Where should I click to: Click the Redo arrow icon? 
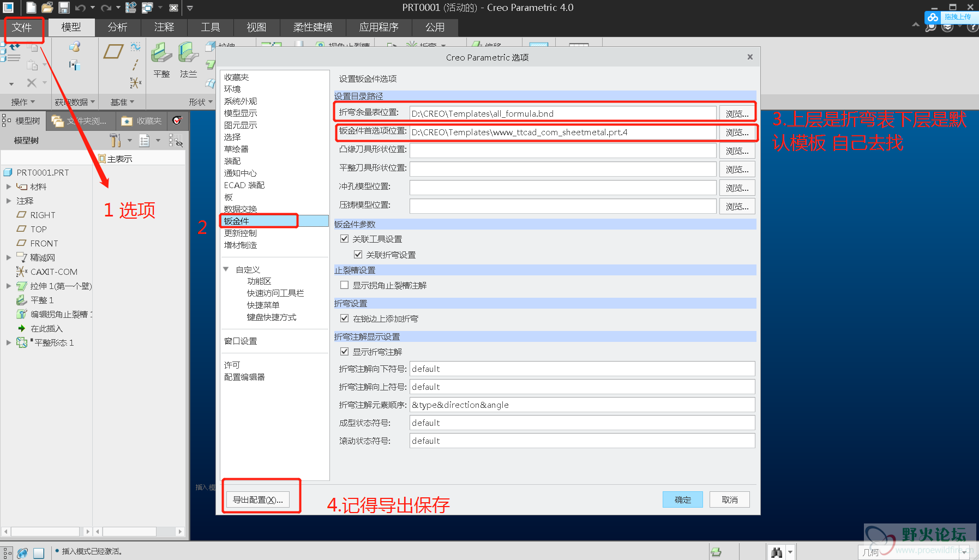pyautogui.click(x=106, y=8)
